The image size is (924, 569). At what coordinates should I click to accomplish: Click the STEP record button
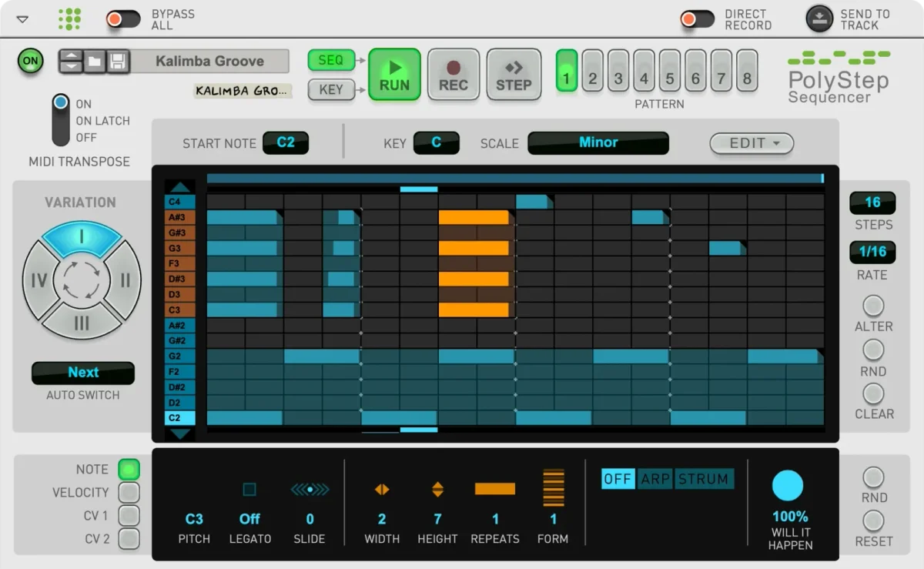point(514,75)
